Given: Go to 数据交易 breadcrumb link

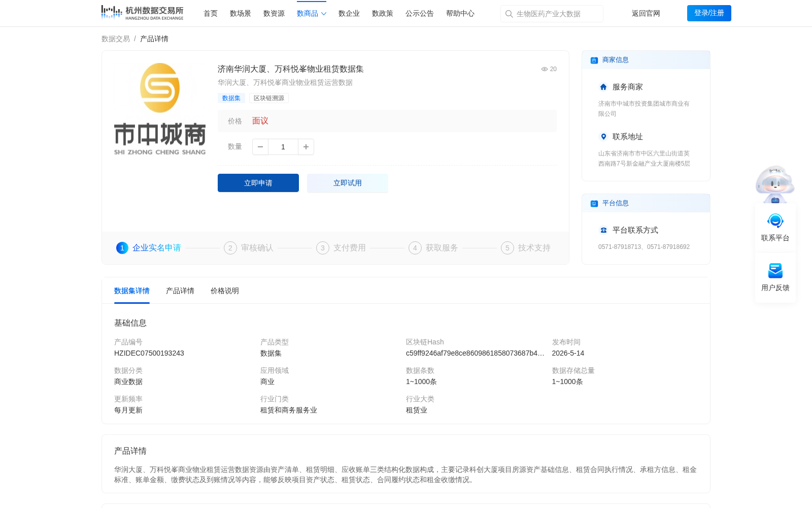Looking at the screenshot, I should coord(116,39).
